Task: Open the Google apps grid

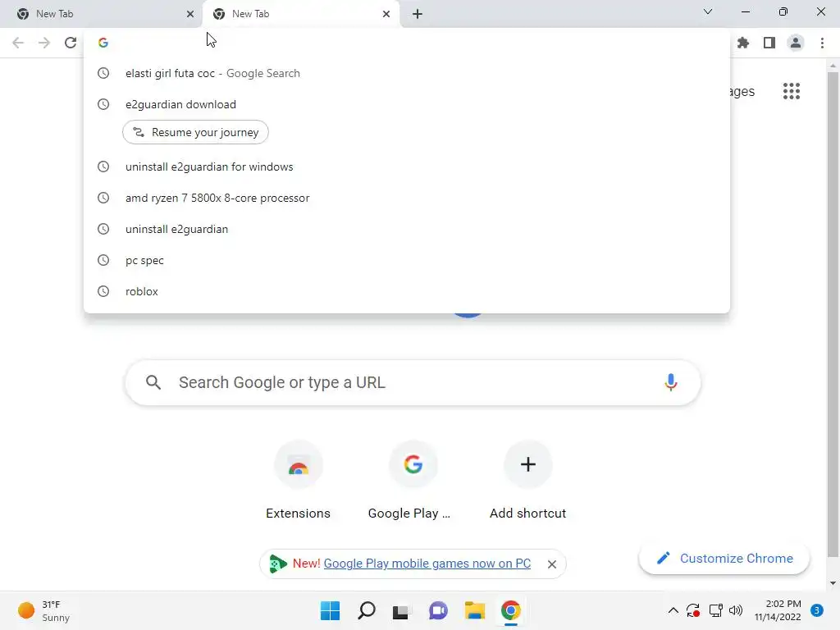Action: (x=792, y=91)
